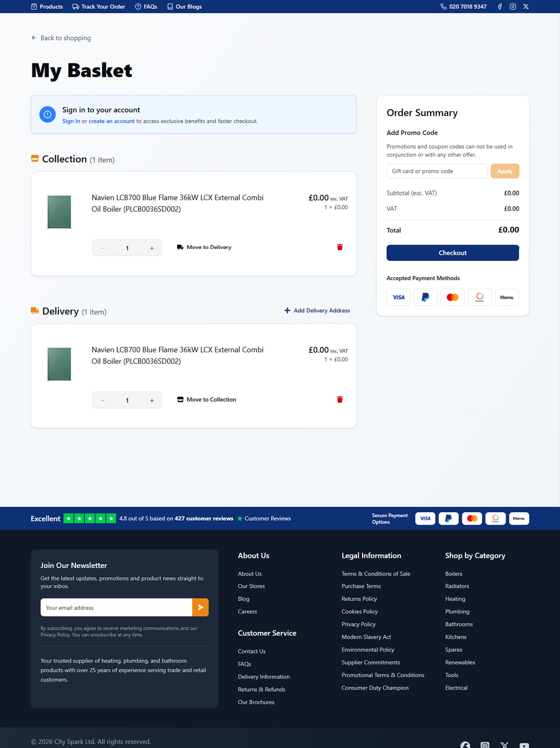560x748 pixels.
Task: Open Instagram icon in top header
Action: 512,6
